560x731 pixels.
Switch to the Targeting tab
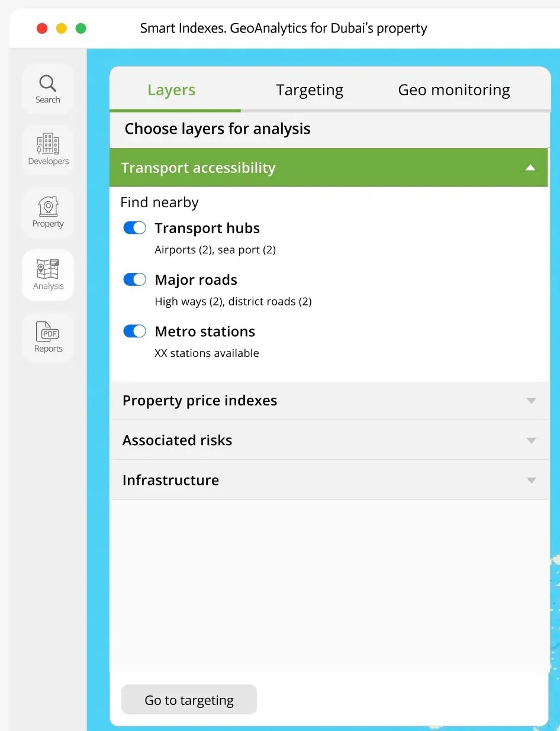(x=310, y=90)
